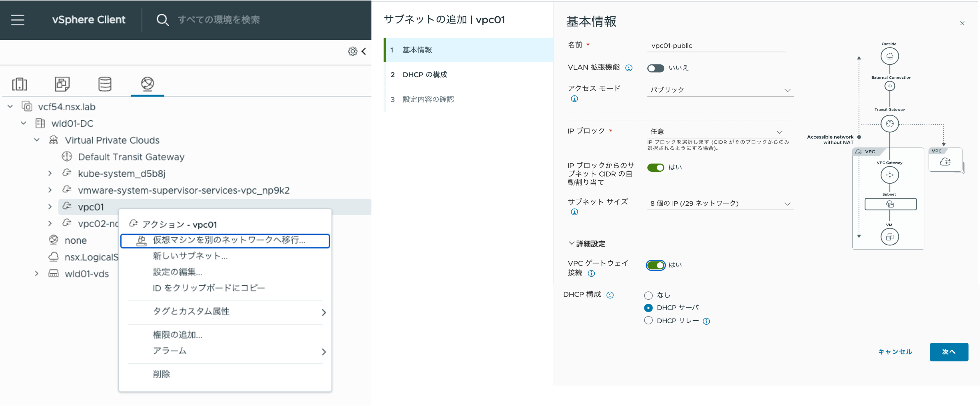Collapse the wld01-DC tree node
This screenshot has width=980, height=406.
point(24,123)
